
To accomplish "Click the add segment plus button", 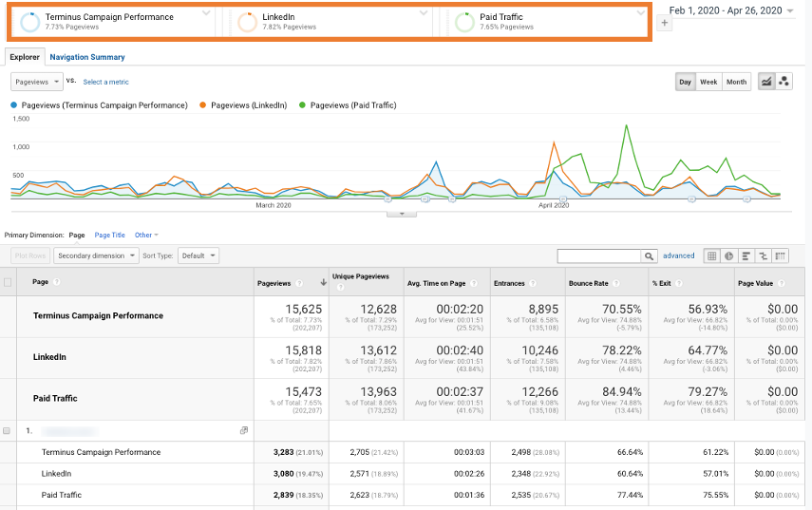I will pyautogui.click(x=665, y=23).
